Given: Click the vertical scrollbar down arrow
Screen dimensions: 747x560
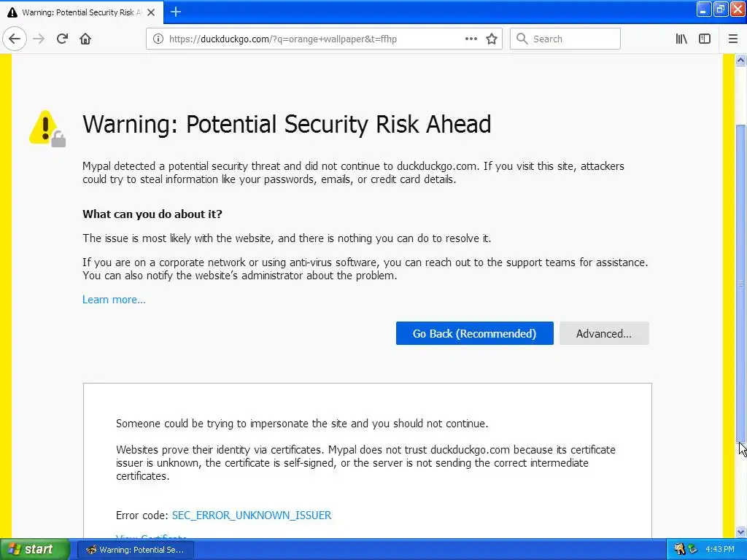Looking at the screenshot, I should coord(741,532).
